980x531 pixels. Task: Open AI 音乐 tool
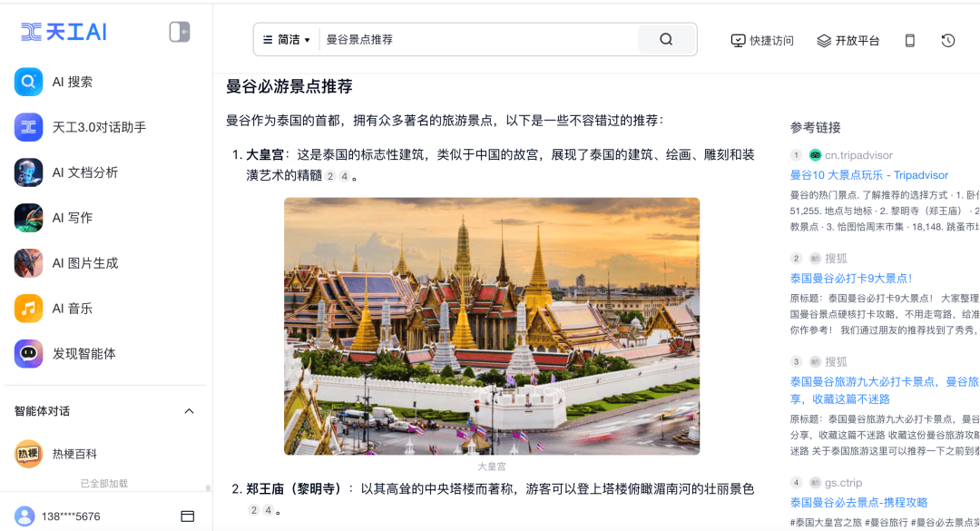[73, 309]
